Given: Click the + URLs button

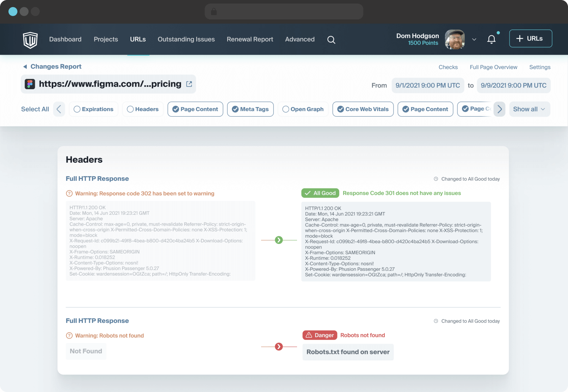Looking at the screenshot, I should click(531, 38).
